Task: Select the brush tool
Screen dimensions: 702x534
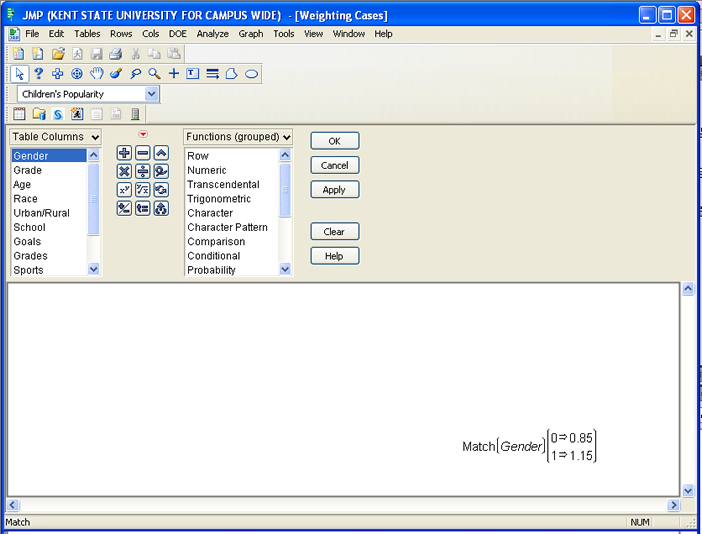Action: [116, 73]
